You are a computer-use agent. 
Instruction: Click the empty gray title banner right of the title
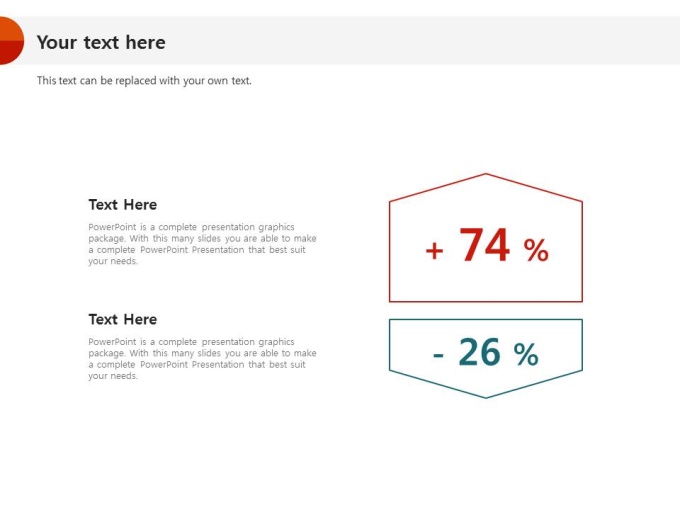pos(420,42)
